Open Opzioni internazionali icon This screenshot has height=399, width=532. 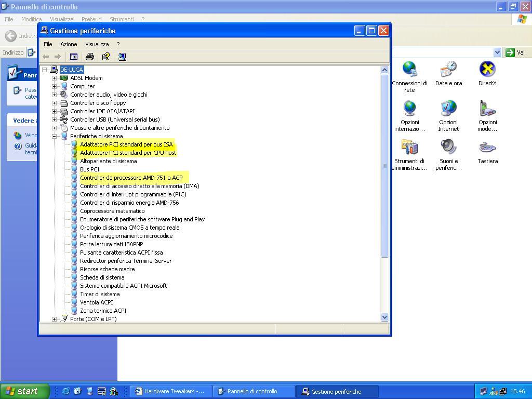409,116
